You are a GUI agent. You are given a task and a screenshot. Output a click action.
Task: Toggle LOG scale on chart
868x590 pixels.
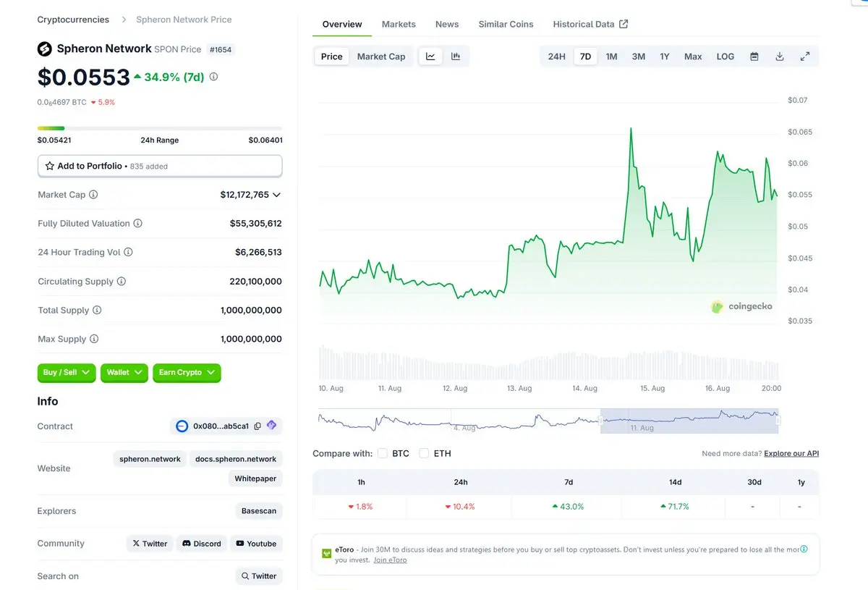pyautogui.click(x=726, y=56)
